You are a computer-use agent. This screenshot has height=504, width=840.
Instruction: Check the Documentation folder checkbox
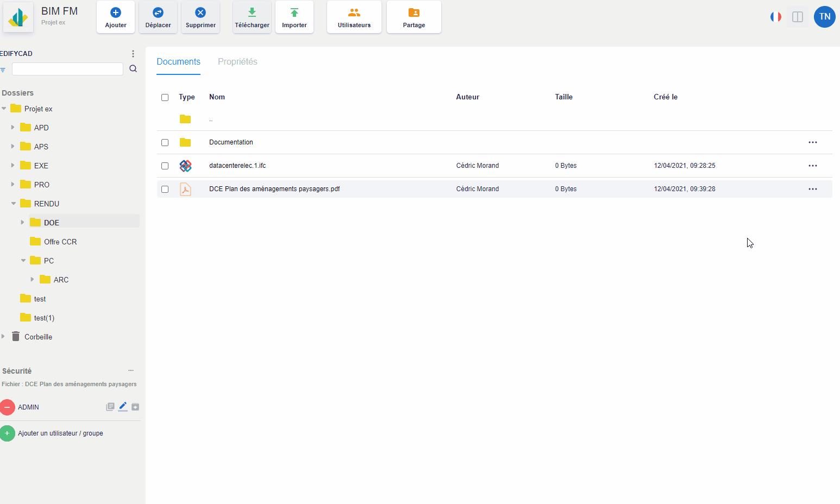165,142
